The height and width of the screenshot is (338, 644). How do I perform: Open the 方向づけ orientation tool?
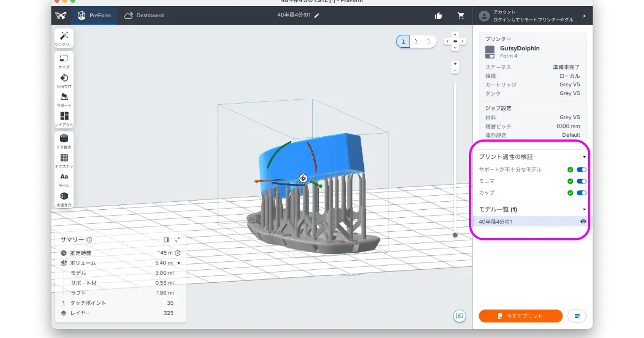64,81
